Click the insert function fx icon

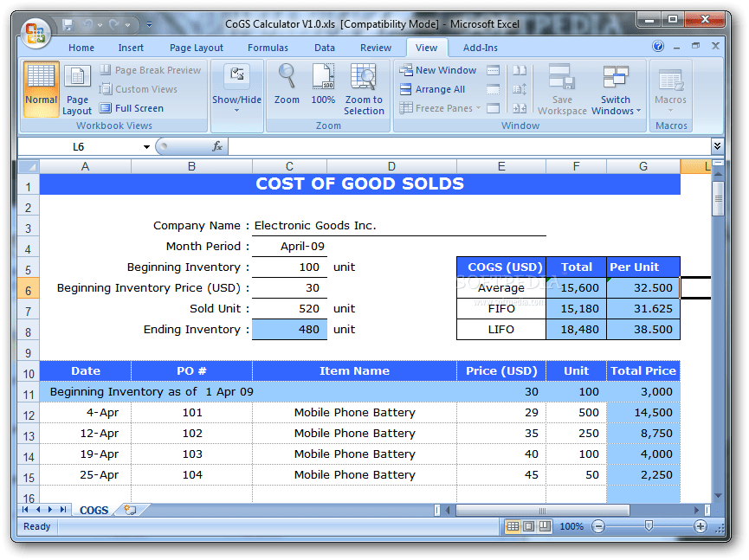217,147
